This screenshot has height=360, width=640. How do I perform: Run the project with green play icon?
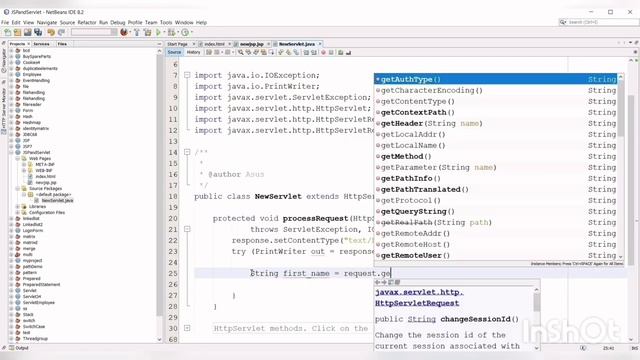tap(158, 32)
